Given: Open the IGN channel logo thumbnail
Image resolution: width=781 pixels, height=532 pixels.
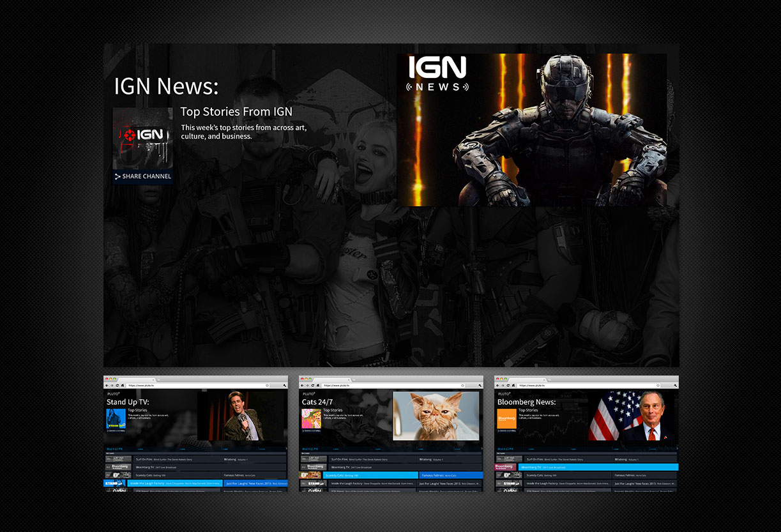Looking at the screenshot, I should 143,138.
